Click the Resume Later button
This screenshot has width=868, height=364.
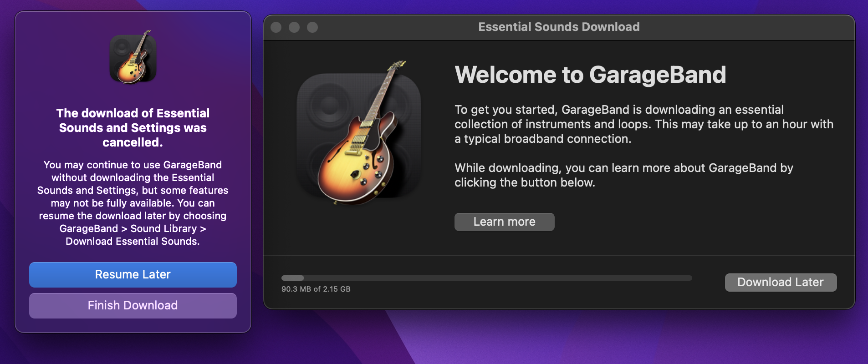click(133, 274)
